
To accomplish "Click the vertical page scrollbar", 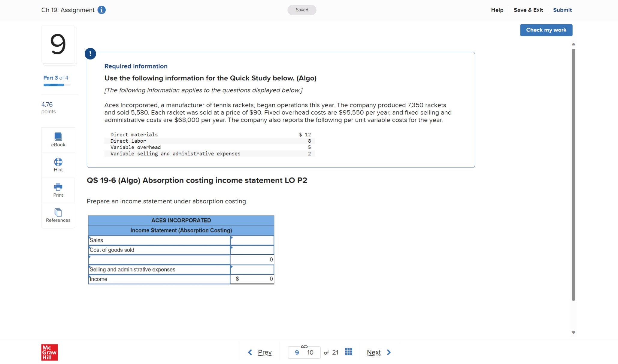I will [573, 174].
